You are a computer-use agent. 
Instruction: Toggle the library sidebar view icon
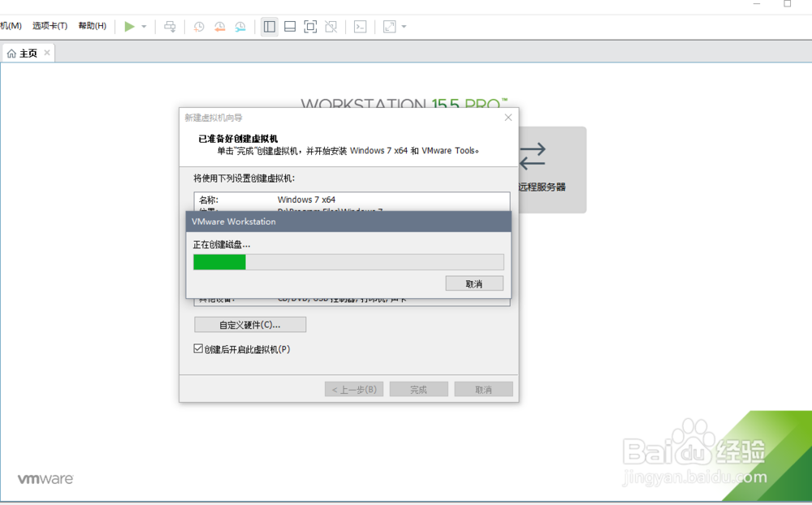270,27
